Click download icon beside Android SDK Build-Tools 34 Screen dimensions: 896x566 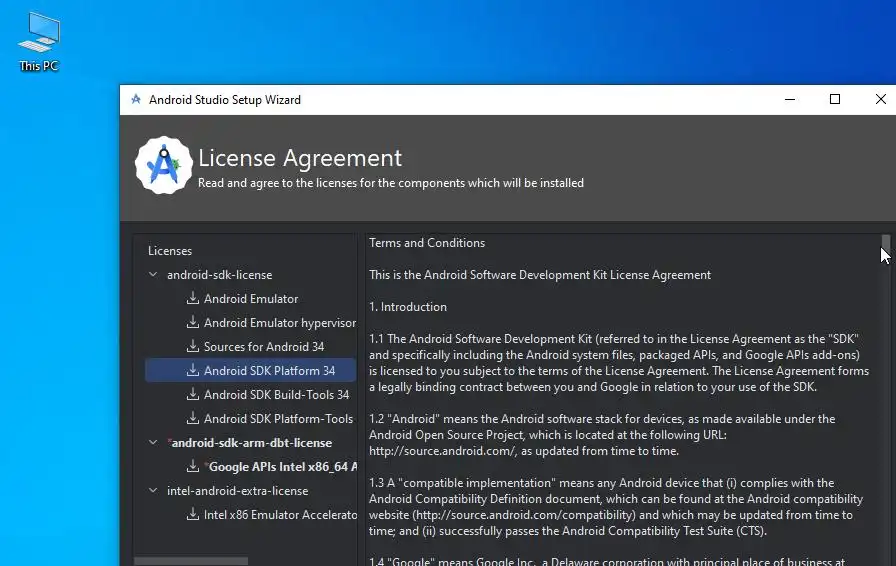click(193, 394)
